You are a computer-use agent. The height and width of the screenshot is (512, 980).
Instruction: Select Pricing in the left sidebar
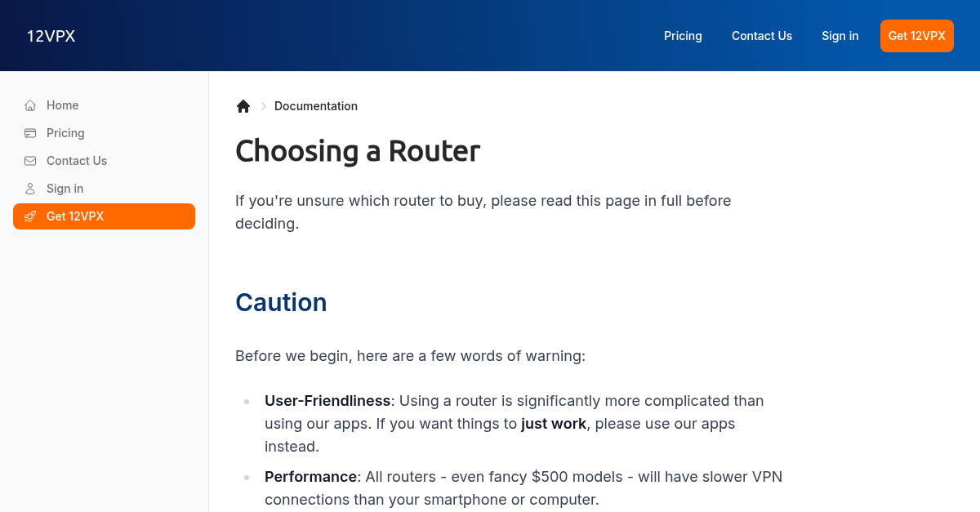click(x=65, y=133)
